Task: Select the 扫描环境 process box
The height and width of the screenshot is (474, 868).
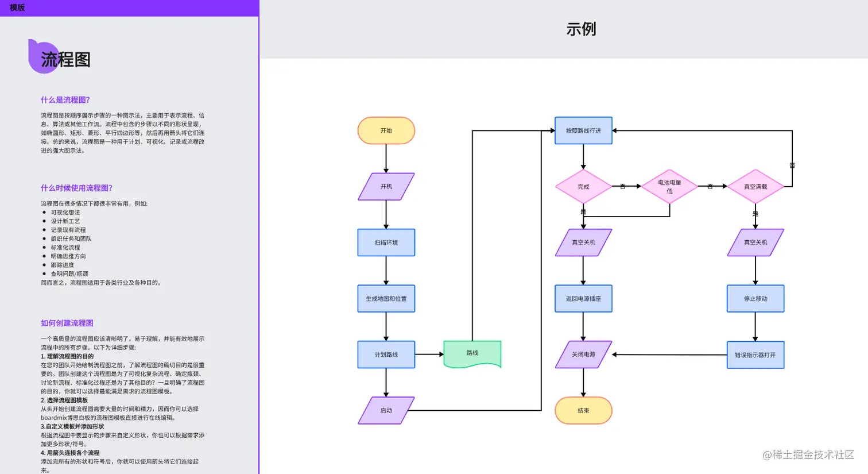Action: tap(386, 242)
